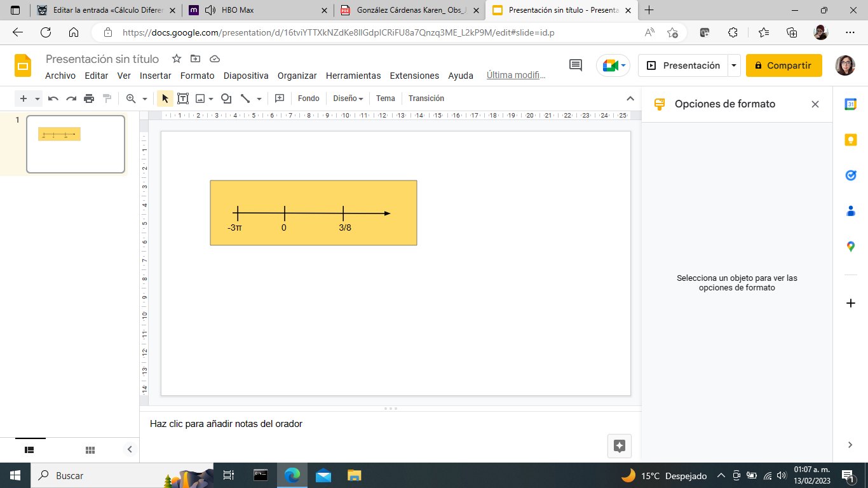This screenshot has height=488, width=868.
Task: Click the undo arrow in toolbar
Action: [x=53, y=98]
